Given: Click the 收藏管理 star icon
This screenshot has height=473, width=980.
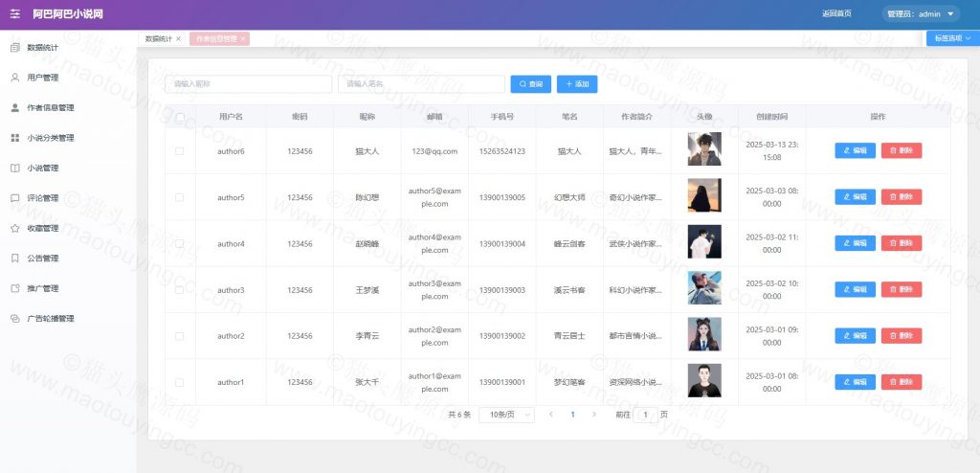Looking at the screenshot, I should (15, 228).
